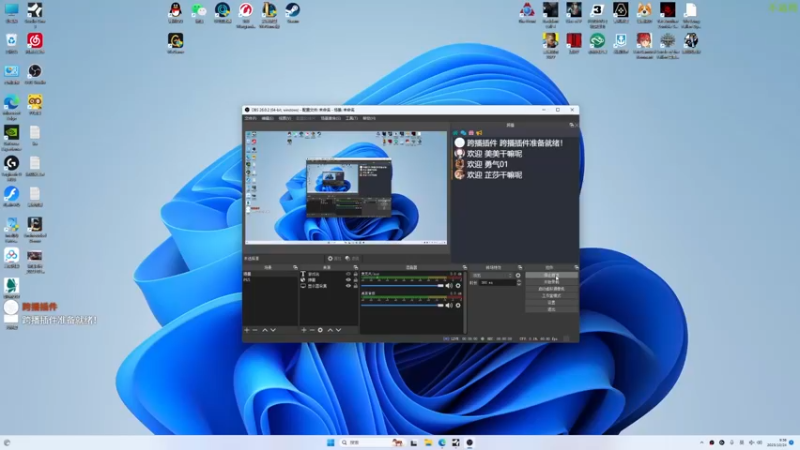Pop out the Audio Mixer dock
The image size is (800, 450).
pos(464,267)
